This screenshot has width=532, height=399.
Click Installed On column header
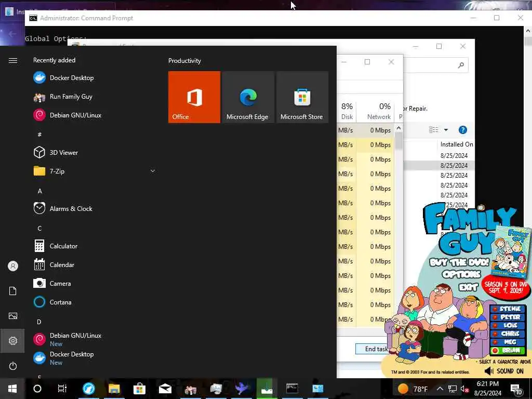[456, 144]
